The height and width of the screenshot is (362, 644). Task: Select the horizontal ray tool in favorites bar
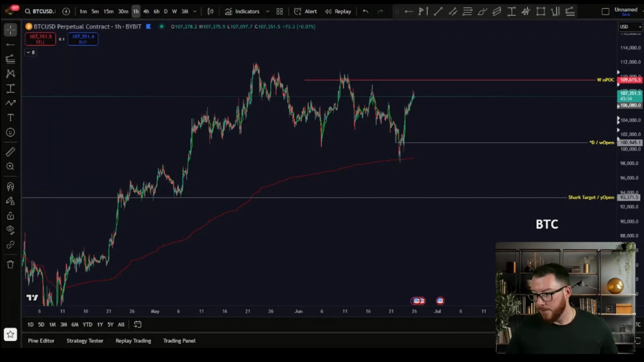click(x=409, y=11)
